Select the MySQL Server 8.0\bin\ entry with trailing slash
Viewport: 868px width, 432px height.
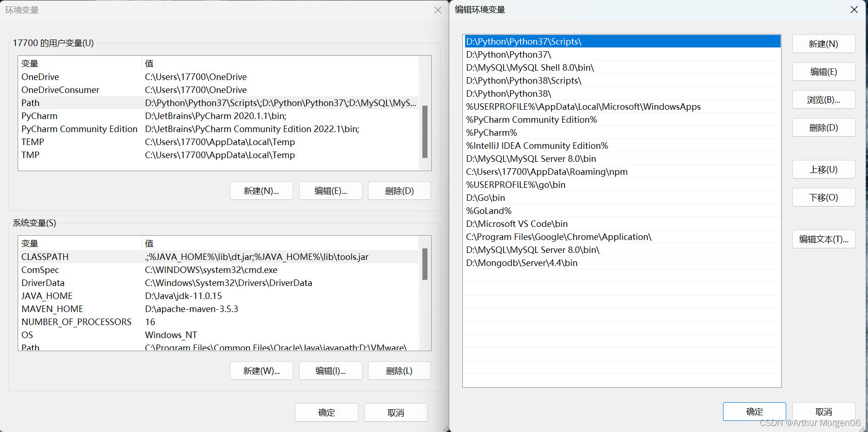tap(622, 250)
